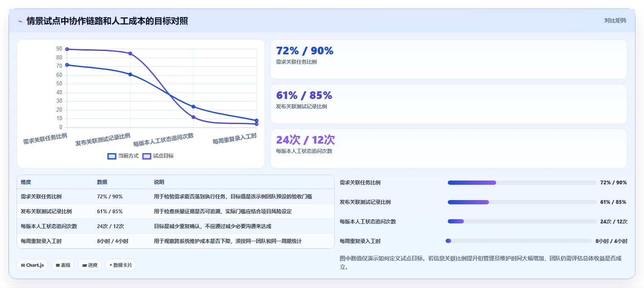The height and width of the screenshot is (288, 644).
Task: Click x-axis label 发布关联测试记录比例
Action: click(103, 139)
